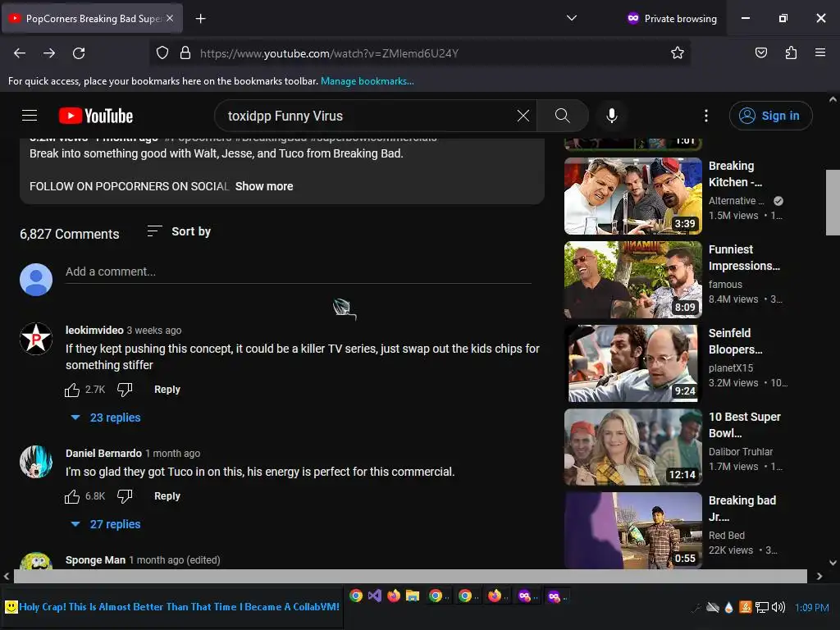This screenshot has width=840, height=630.
Task: Expand 23 replies thread
Action: (x=106, y=418)
